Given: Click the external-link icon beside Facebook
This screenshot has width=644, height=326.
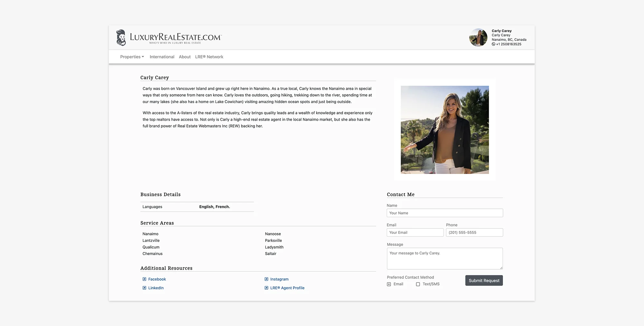Looking at the screenshot, I should tap(144, 279).
